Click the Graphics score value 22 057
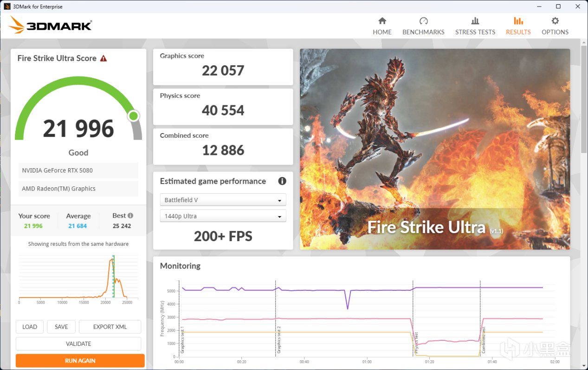 223,70
